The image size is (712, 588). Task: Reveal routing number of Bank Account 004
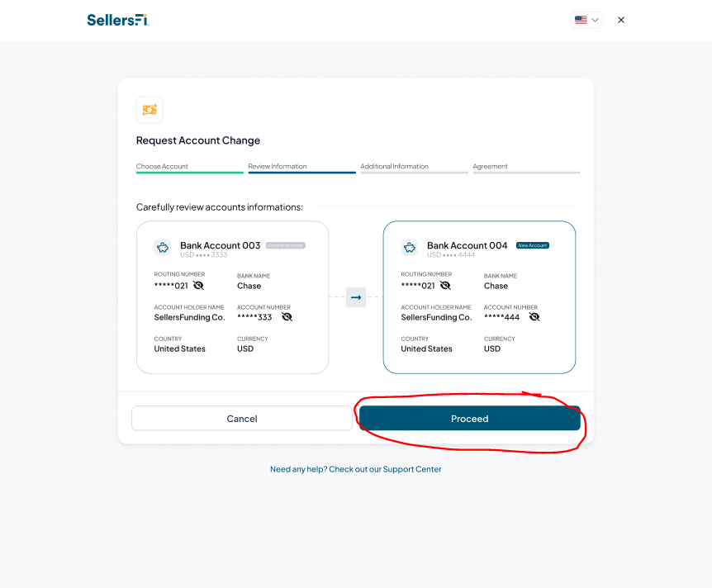(x=445, y=285)
